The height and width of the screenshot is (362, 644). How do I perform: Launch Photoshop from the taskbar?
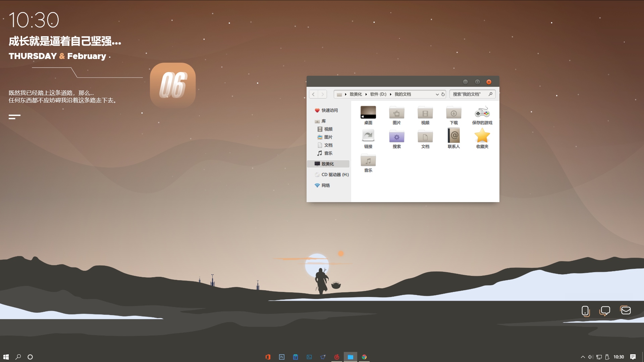tap(282, 357)
